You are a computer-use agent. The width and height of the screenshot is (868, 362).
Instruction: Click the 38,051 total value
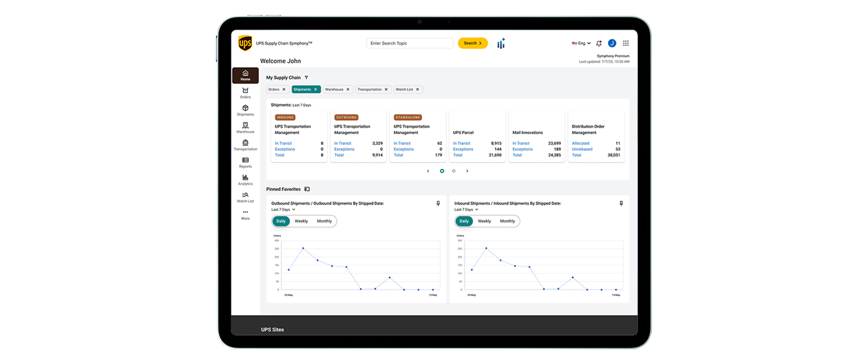613,155
